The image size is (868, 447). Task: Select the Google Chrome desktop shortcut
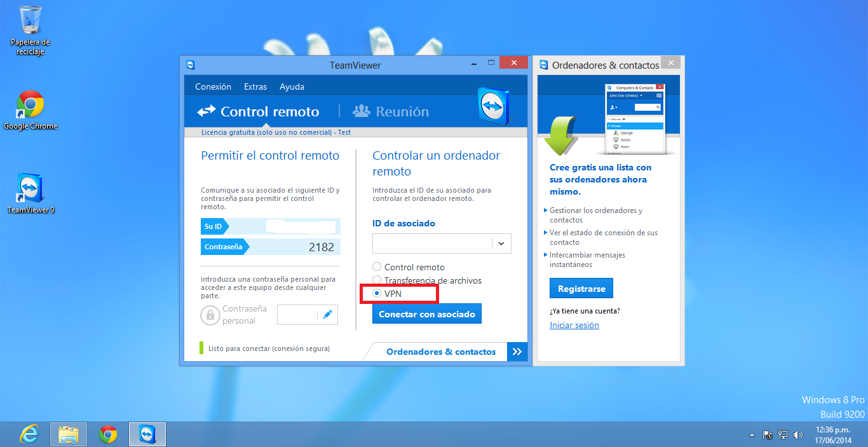point(31,110)
